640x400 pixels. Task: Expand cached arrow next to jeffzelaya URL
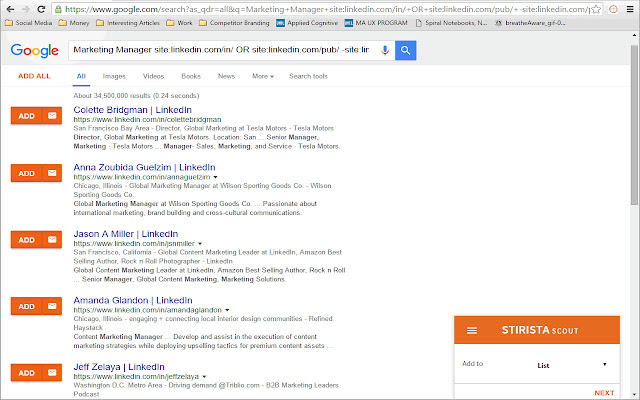(x=204, y=377)
